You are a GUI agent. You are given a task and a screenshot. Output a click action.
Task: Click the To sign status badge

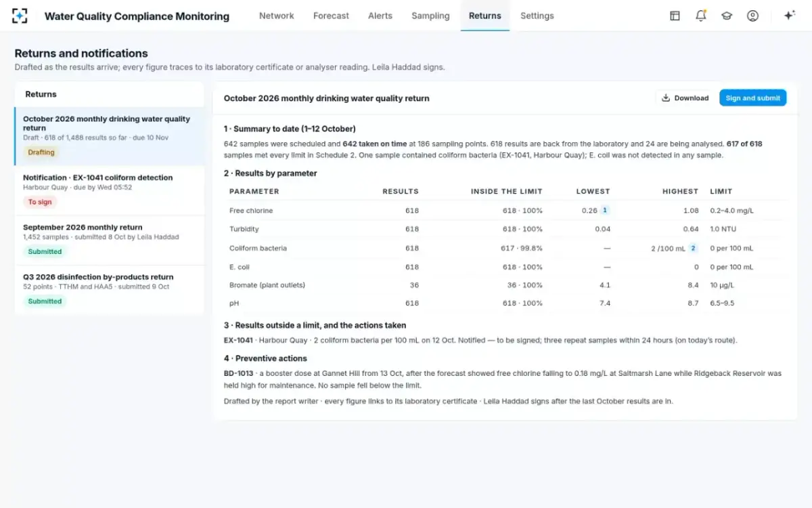click(x=40, y=202)
